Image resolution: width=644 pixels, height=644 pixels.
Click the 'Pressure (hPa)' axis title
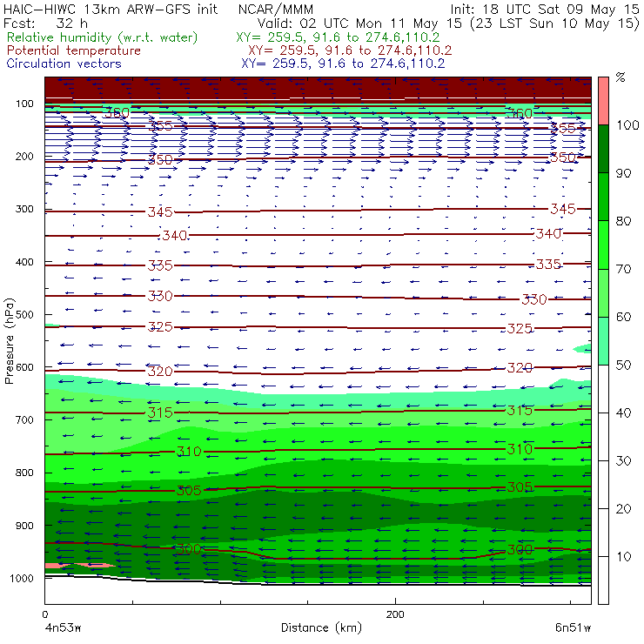pos(10,341)
